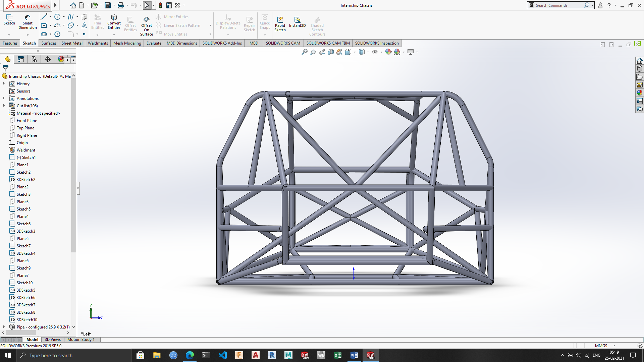Image resolution: width=644 pixels, height=362 pixels.
Task: Open the Section View tool
Action: click(x=331, y=52)
